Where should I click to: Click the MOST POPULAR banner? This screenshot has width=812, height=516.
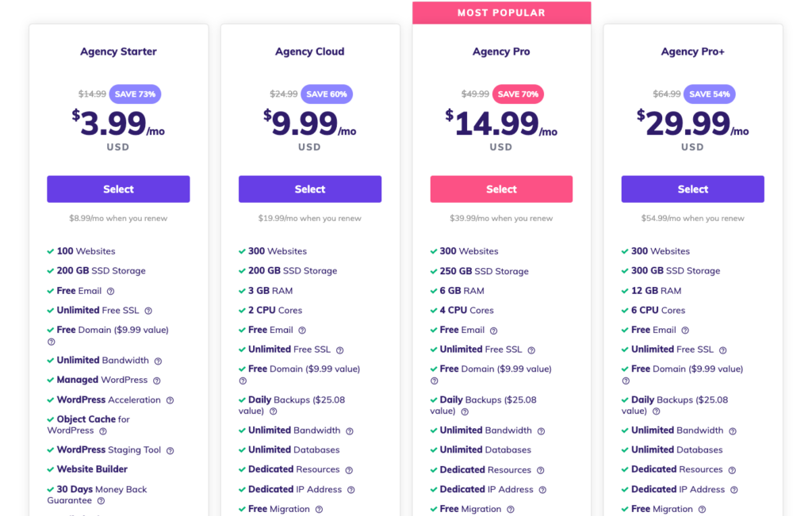501,13
